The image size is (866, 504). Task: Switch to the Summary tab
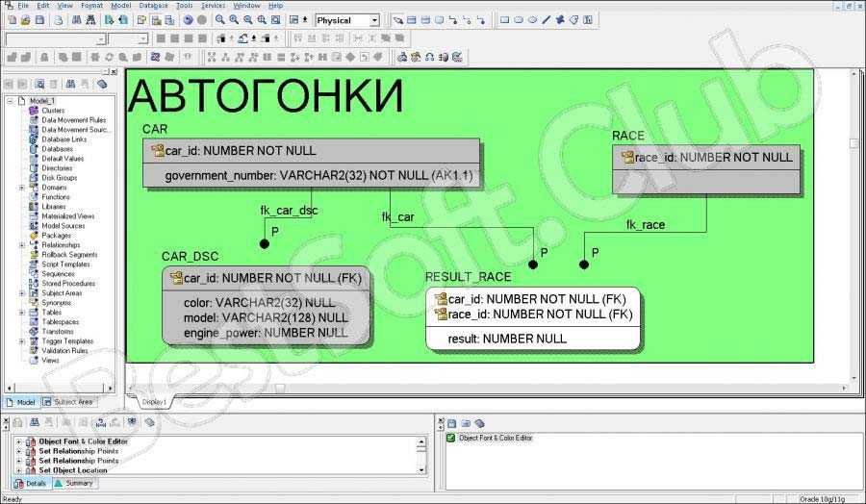pyautogui.click(x=75, y=483)
